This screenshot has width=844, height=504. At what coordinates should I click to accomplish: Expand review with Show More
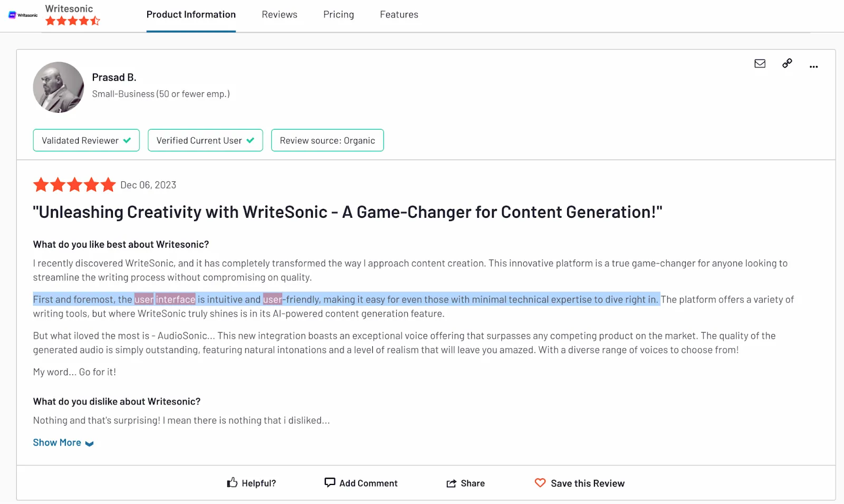[x=63, y=443]
